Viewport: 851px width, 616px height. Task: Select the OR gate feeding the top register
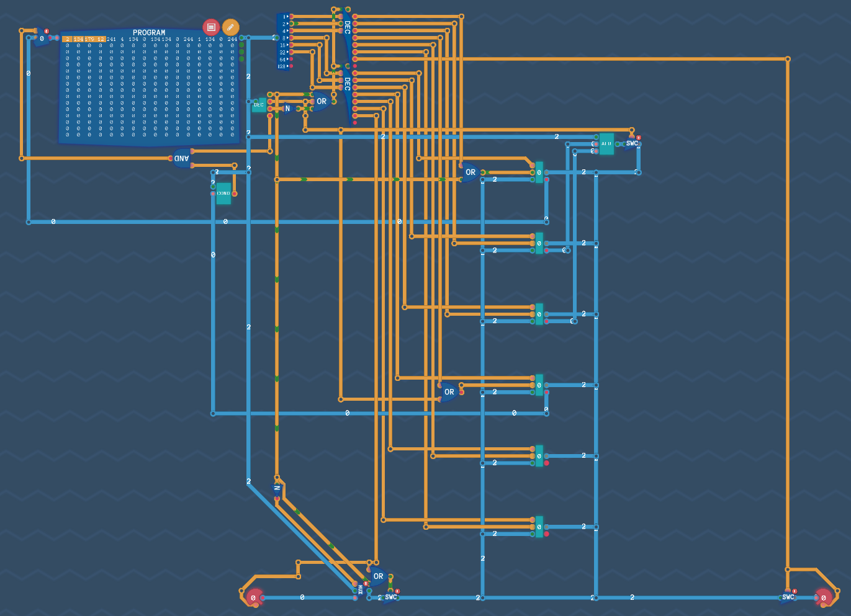470,172
